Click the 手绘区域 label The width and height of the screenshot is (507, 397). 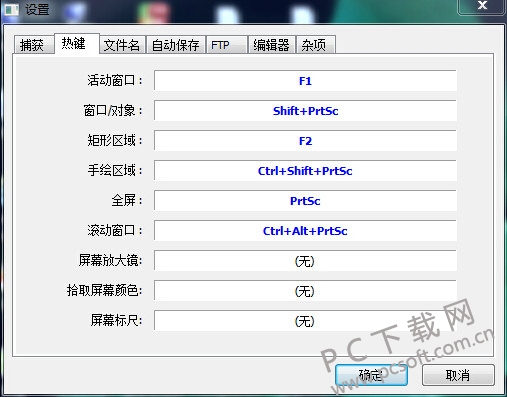(115, 171)
